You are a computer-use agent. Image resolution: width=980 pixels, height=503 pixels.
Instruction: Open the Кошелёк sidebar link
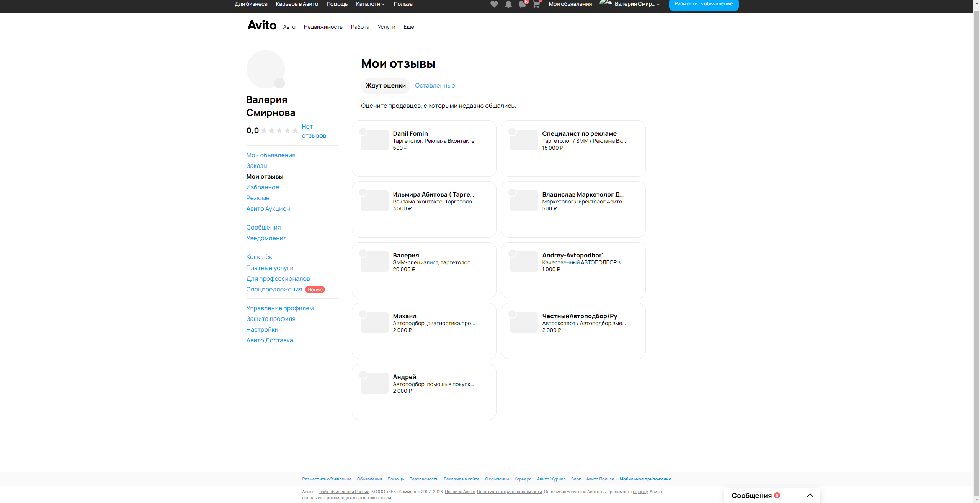pos(259,257)
